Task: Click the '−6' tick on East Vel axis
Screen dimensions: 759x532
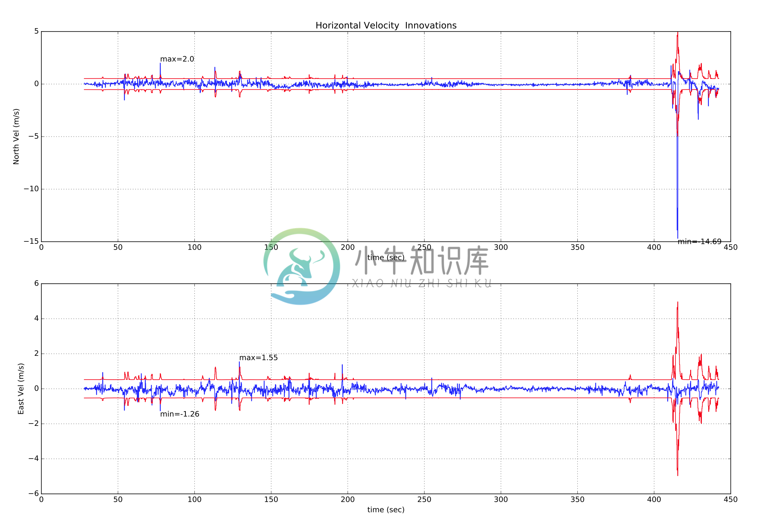Action: (x=34, y=493)
